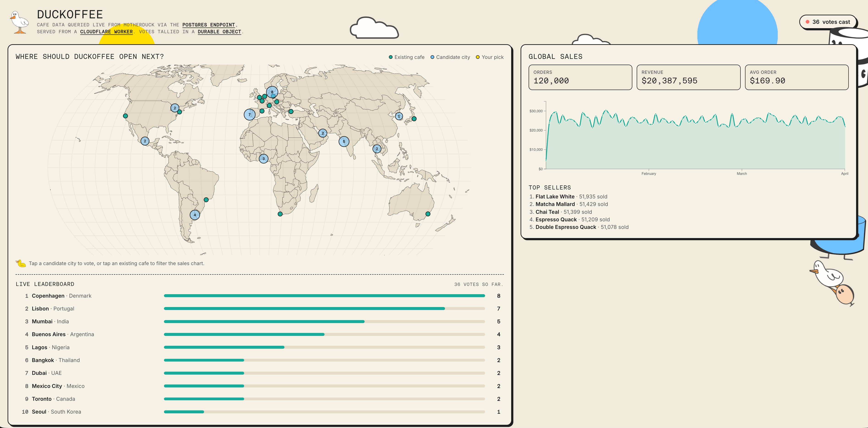
Task: Click Your pick legend entry
Action: point(490,57)
